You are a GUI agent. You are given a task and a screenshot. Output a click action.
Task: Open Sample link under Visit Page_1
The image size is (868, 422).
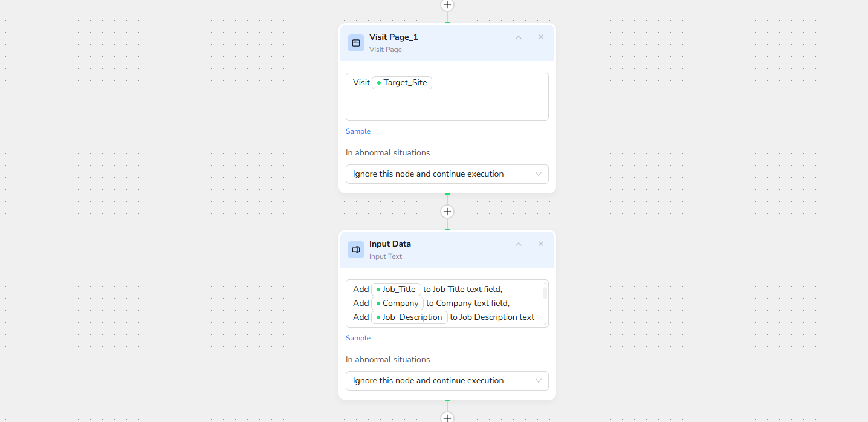pyautogui.click(x=358, y=131)
